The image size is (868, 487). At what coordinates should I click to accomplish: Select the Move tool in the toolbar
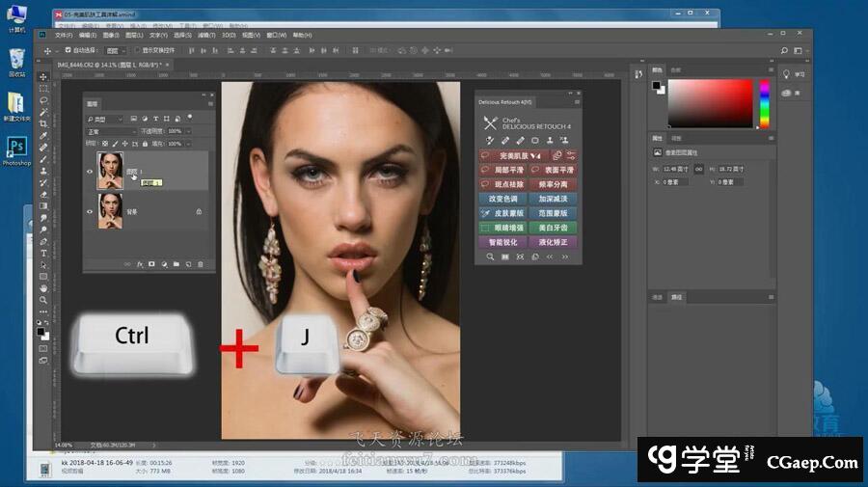coord(43,76)
